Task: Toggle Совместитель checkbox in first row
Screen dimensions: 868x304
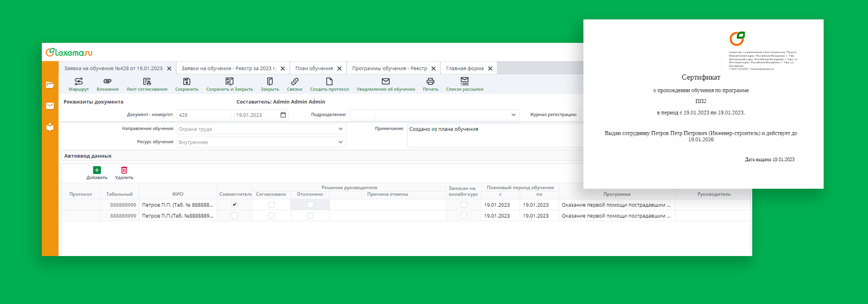Action: point(235,205)
